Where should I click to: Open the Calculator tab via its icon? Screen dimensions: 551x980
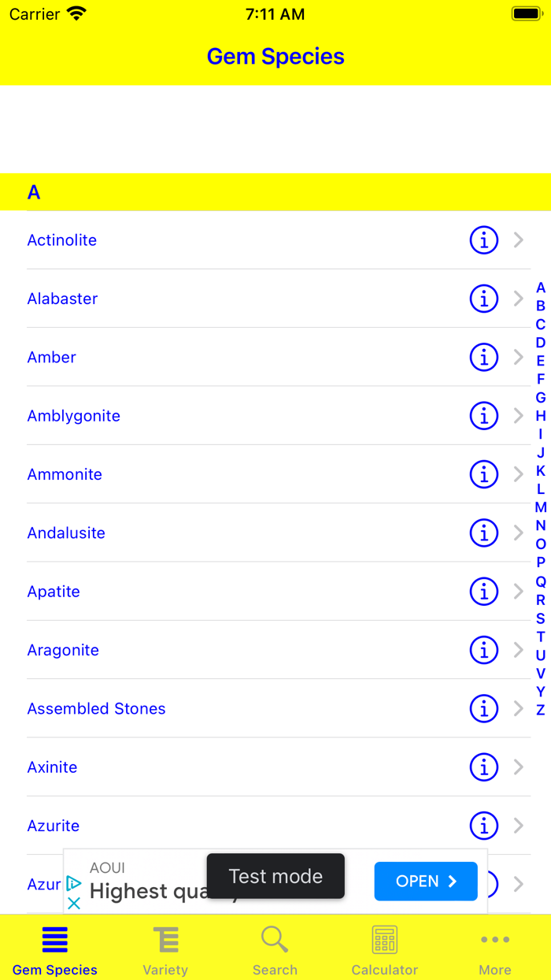pyautogui.click(x=384, y=939)
